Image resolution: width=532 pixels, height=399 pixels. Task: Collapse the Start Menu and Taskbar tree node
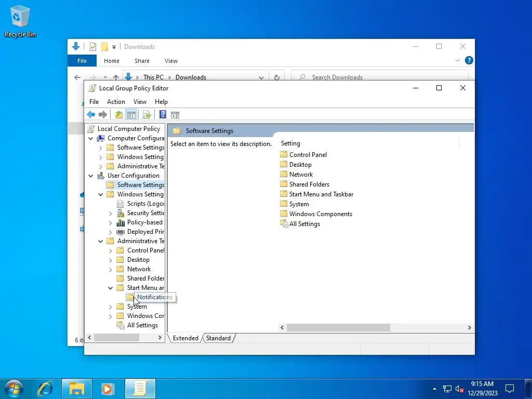(x=110, y=288)
